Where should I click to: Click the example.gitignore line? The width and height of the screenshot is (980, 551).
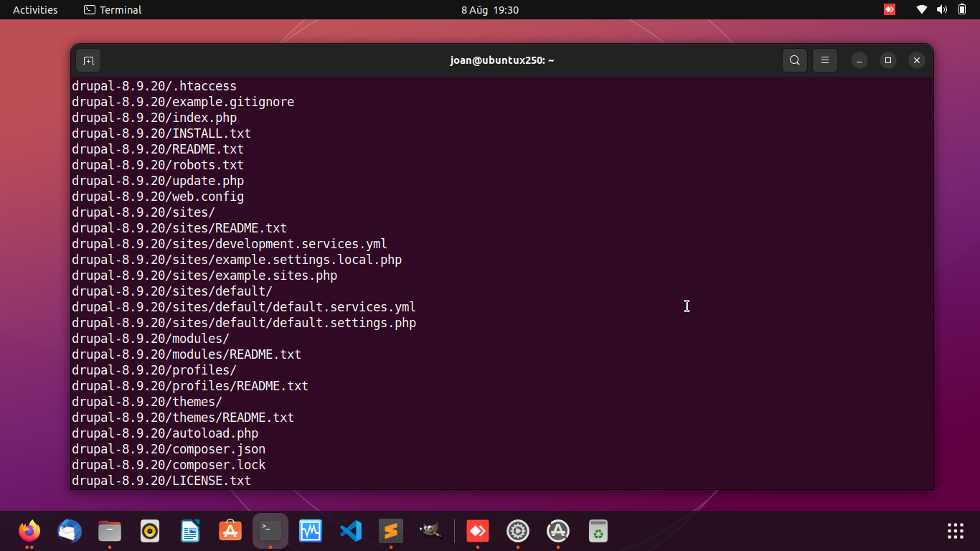point(183,102)
